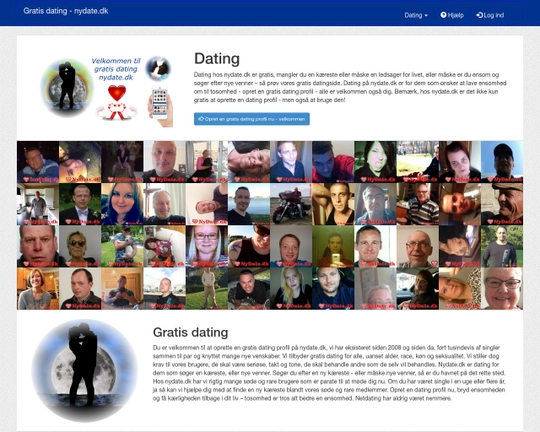Click the question mark icon next to Hjælp
This screenshot has height=432, width=540.
click(x=443, y=15)
